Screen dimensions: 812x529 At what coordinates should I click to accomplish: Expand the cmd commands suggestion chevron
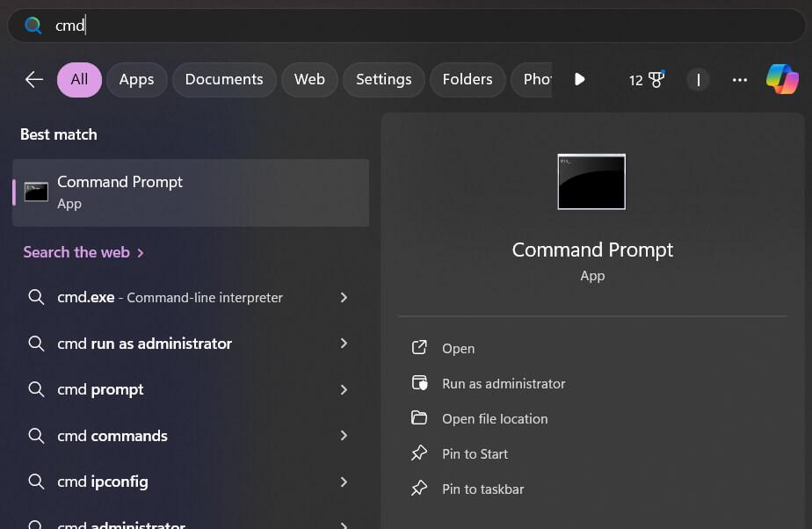(x=344, y=436)
